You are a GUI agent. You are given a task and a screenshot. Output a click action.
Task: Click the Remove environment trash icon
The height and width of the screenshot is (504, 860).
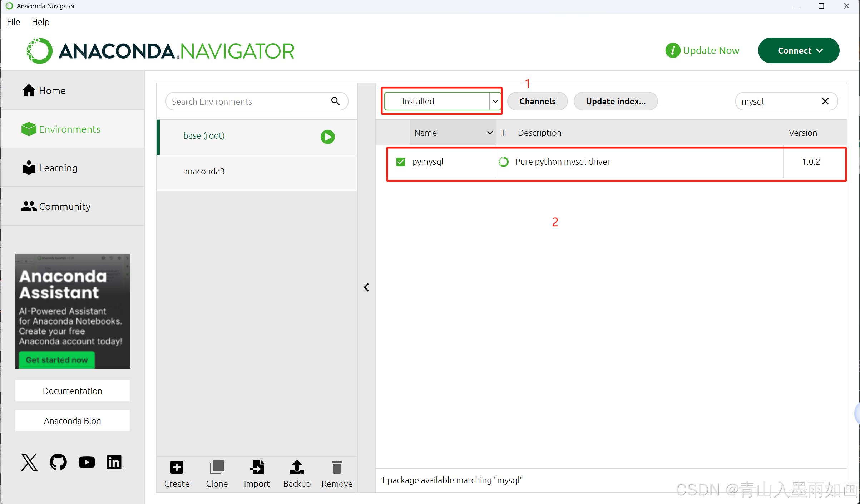point(337,467)
